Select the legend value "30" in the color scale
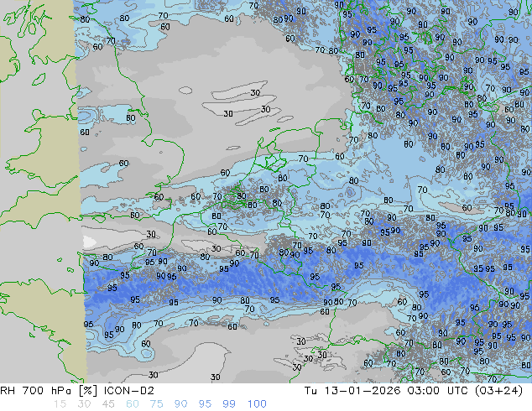This screenshot has width=532, height=411. coord(84,404)
